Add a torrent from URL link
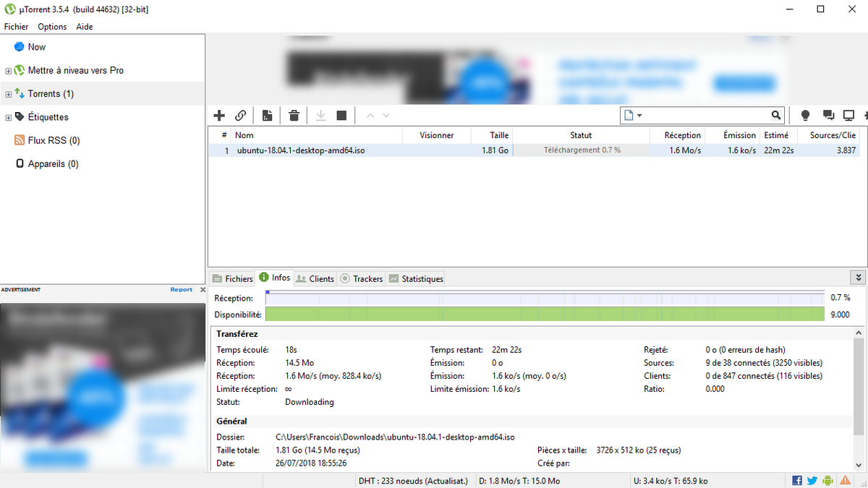The height and width of the screenshot is (488, 868). [x=241, y=115]
